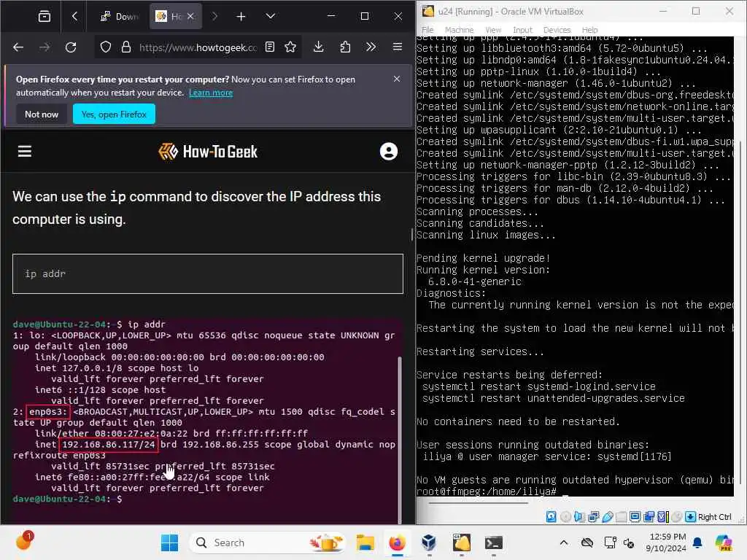
Task: Open the Firefox application hamburger menu
Action: tap(398, 47)
